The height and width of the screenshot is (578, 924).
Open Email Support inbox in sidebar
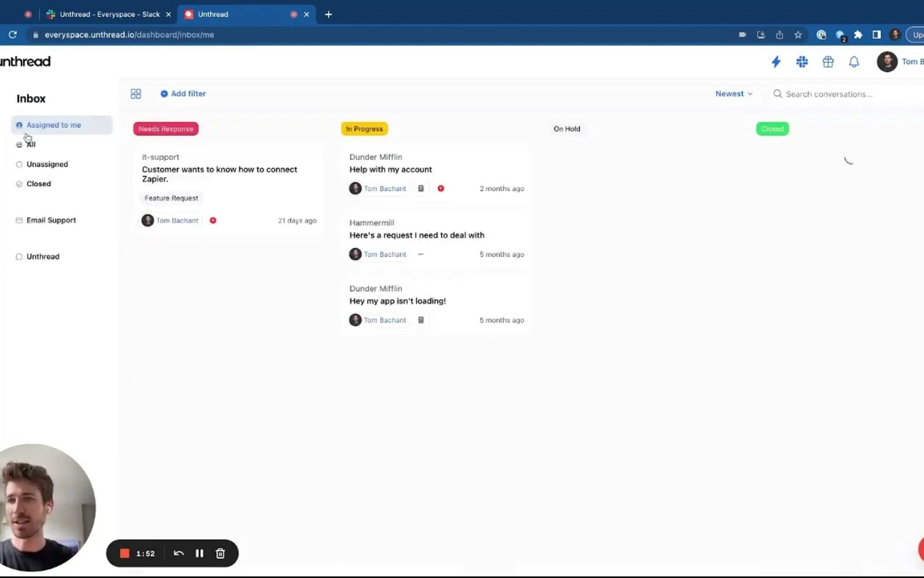[51, 220]
